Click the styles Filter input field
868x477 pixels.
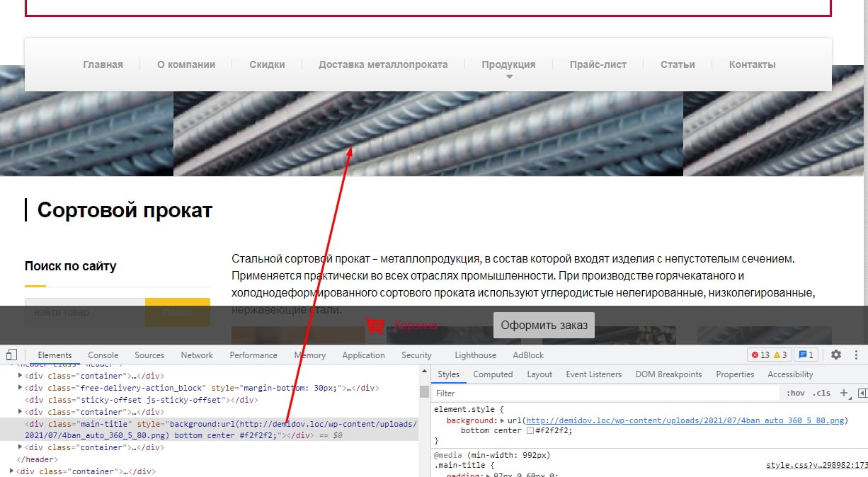click(605, 393)
